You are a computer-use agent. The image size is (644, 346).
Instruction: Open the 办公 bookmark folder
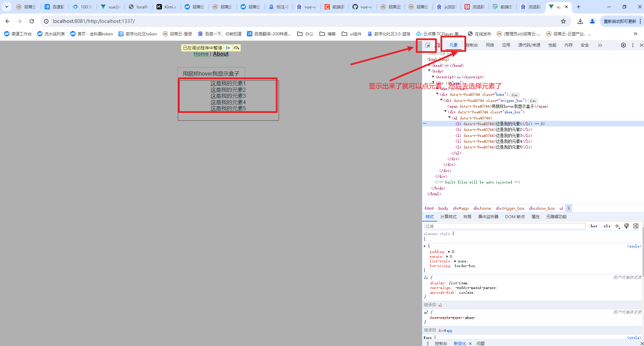pyautogui.click(x=305, y=34)
